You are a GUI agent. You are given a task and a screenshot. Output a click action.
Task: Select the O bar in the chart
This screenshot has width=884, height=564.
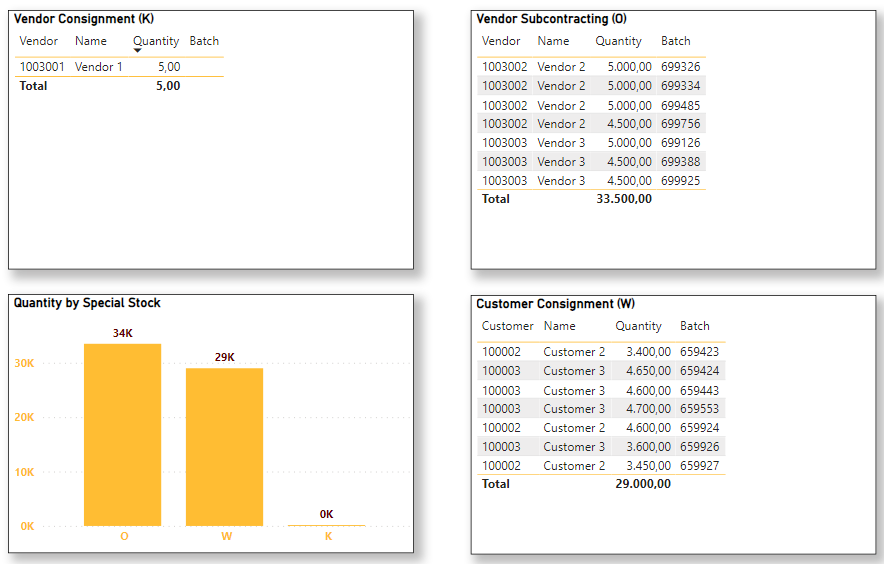point(122,435)
